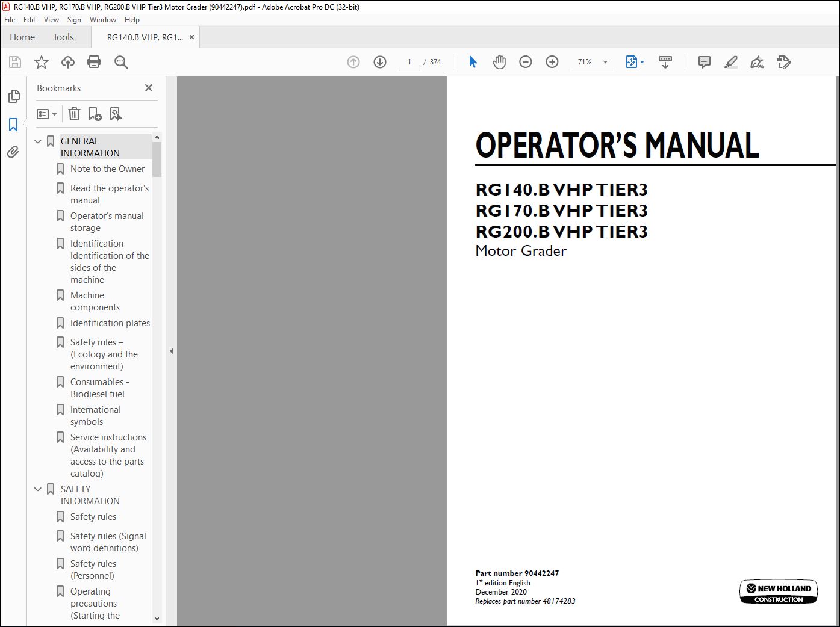Add a new bookmark icon
840x627 pixels.
pyautogui.click(x=95, y=114)
